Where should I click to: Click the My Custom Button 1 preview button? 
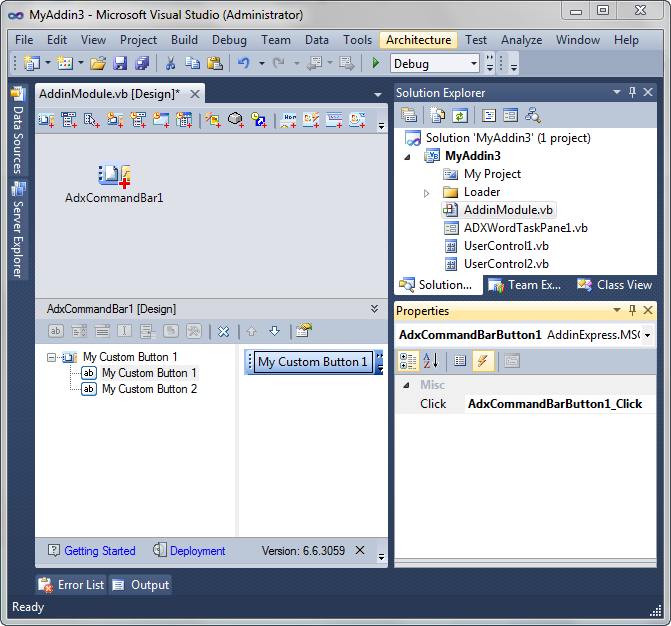pyautogui.click(x=312, y=362)
